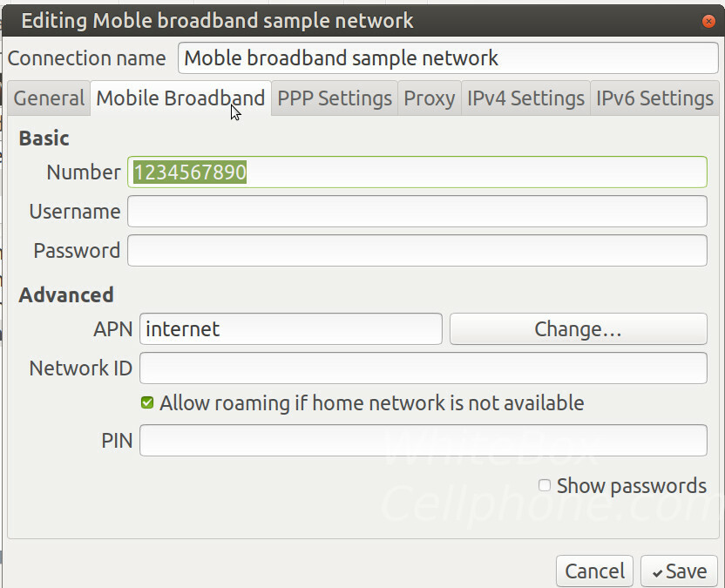725x588 pixels.
Task: Click the Change... APN button
Action: 578,329
